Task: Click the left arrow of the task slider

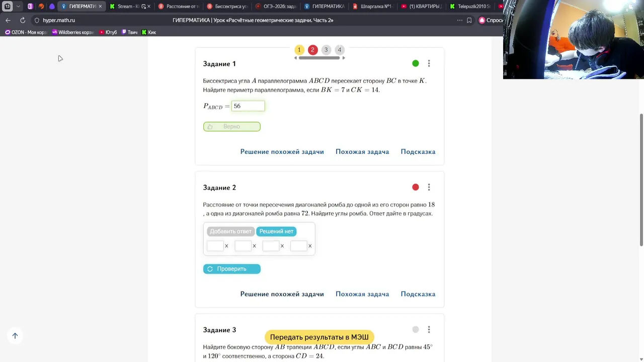Action: click(296, 58)
